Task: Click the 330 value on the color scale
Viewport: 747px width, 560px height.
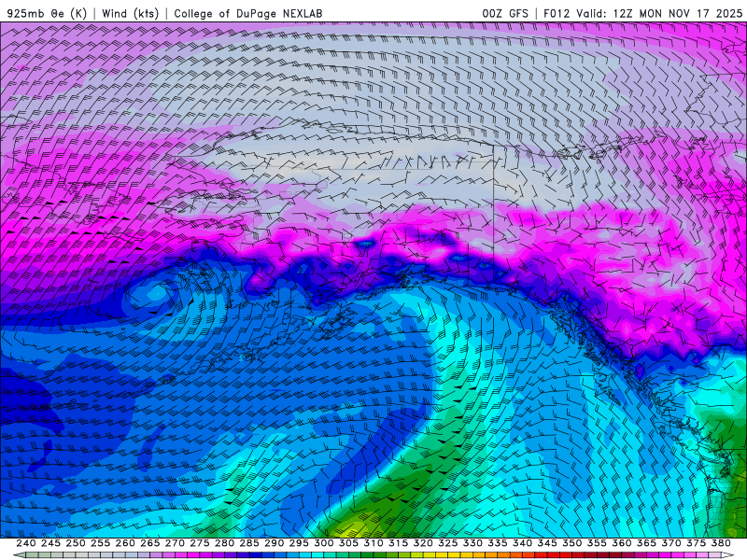Action: tap(472, 543)
